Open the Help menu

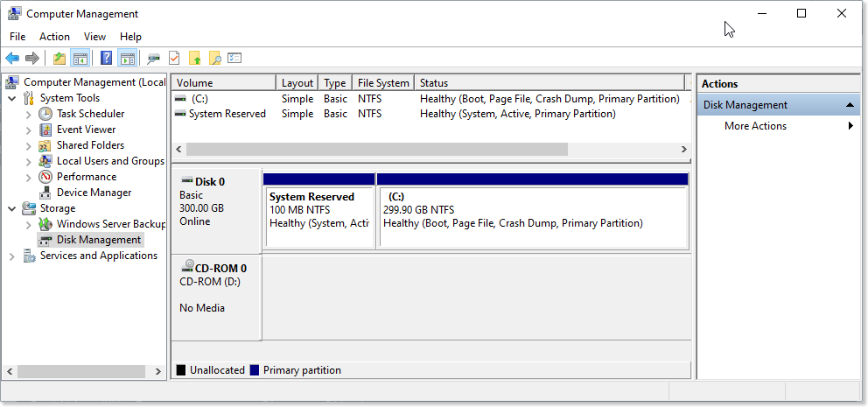tap(130, 37)
